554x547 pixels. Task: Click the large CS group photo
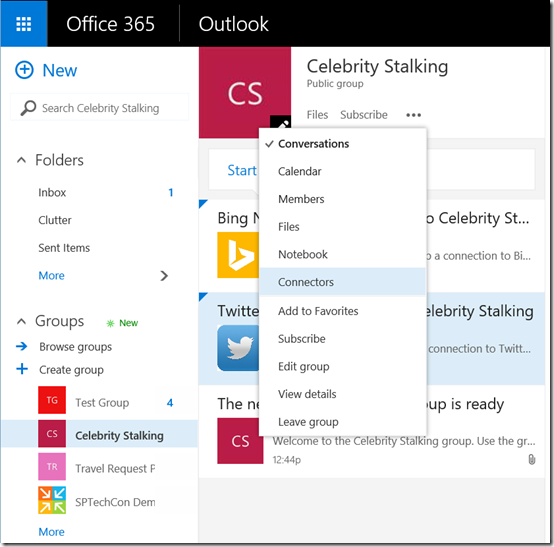245,93
